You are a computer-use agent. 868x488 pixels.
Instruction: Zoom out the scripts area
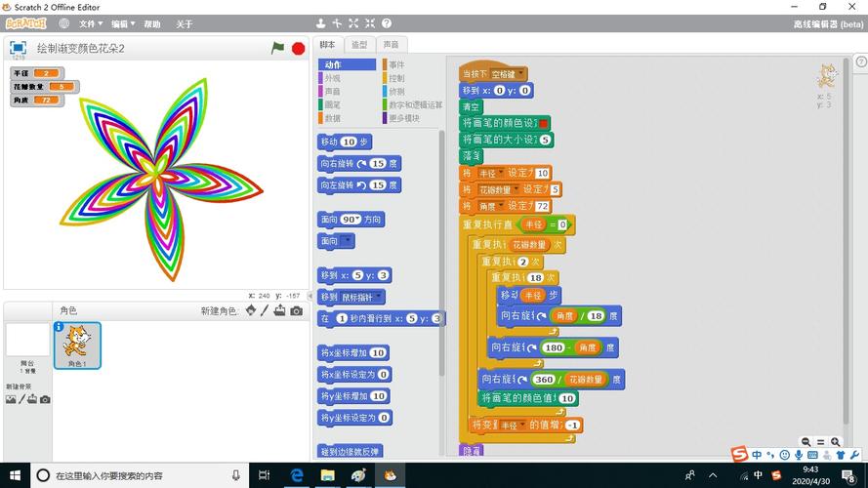click(x=806, y=442)
